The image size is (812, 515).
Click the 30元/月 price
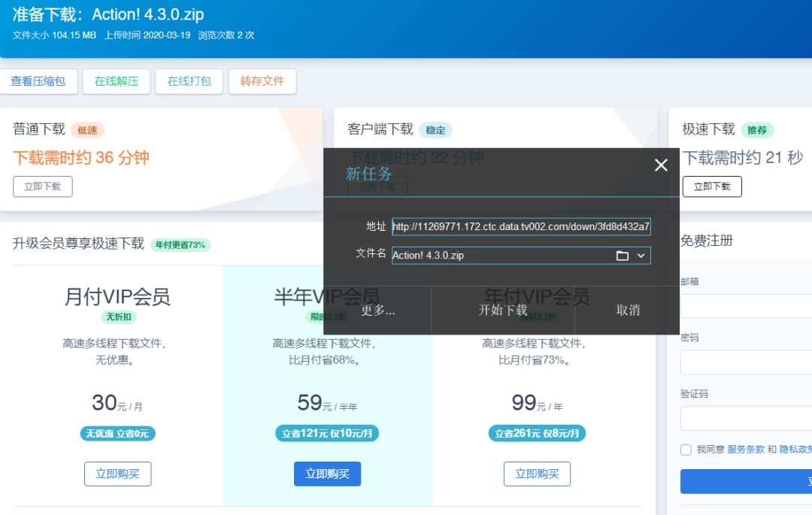117,403
